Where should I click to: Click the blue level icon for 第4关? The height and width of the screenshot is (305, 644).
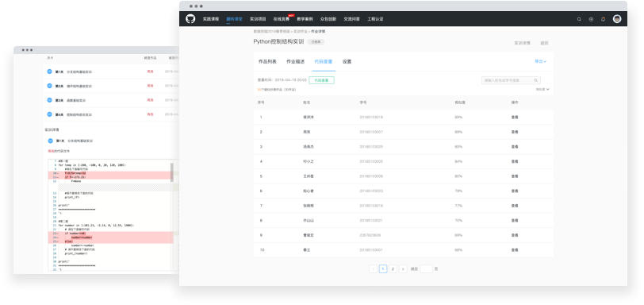(x=49, y=114)
